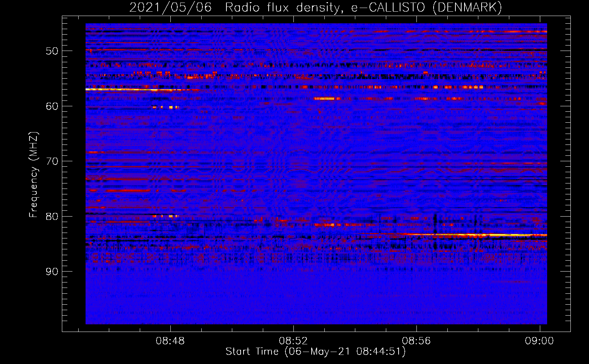Select the 80 MHz frequency tick label

52,217
